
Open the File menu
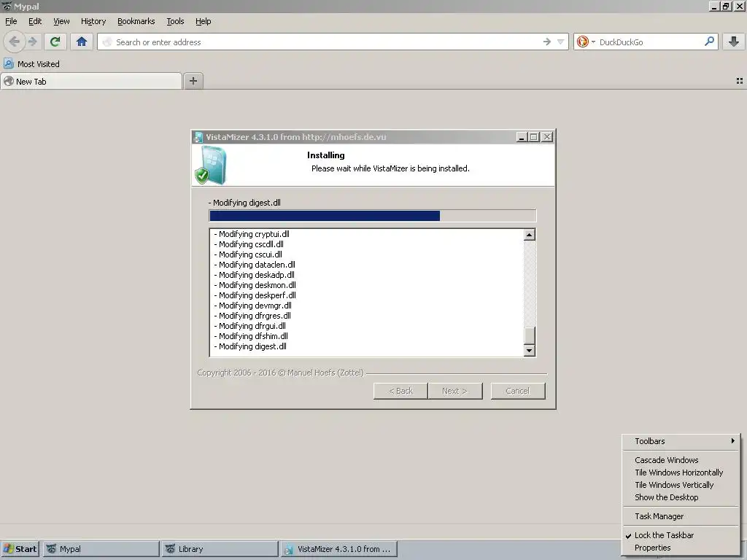pyautogui.click(x=11, y=21)
